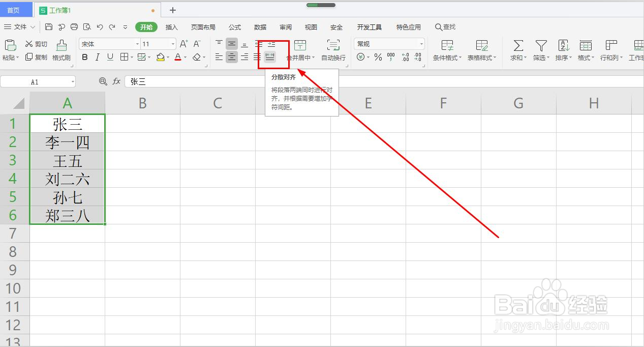Click the zoom magnifier next to fx
The image size is (644, 347).
coord(103,81)
